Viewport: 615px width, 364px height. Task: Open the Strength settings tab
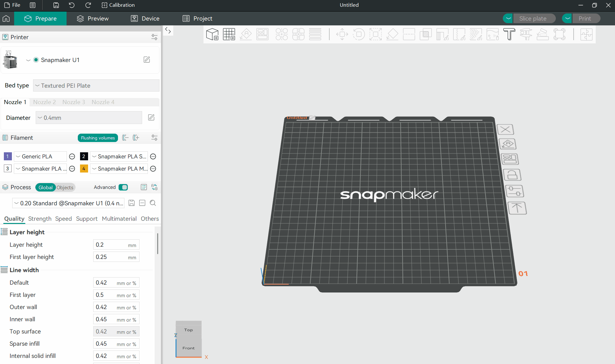40,219
